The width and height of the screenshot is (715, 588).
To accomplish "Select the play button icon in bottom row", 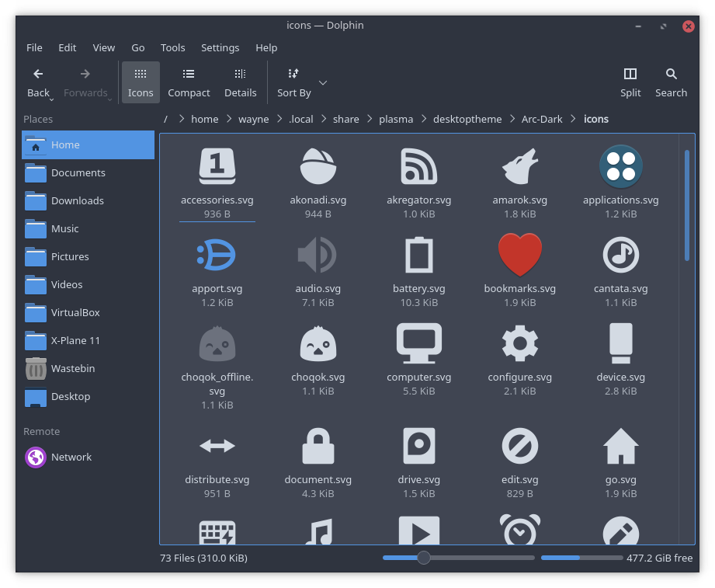I will coord(418,531).
